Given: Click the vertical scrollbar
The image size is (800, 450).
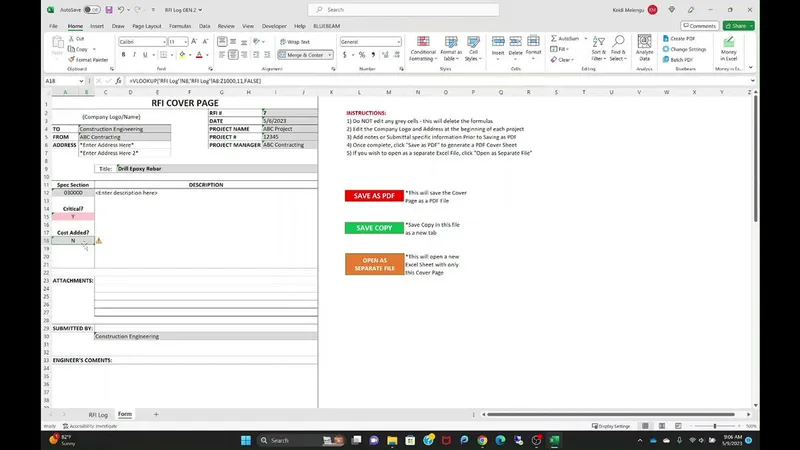Looking at the screenshot, I should (x=755, y=158).
